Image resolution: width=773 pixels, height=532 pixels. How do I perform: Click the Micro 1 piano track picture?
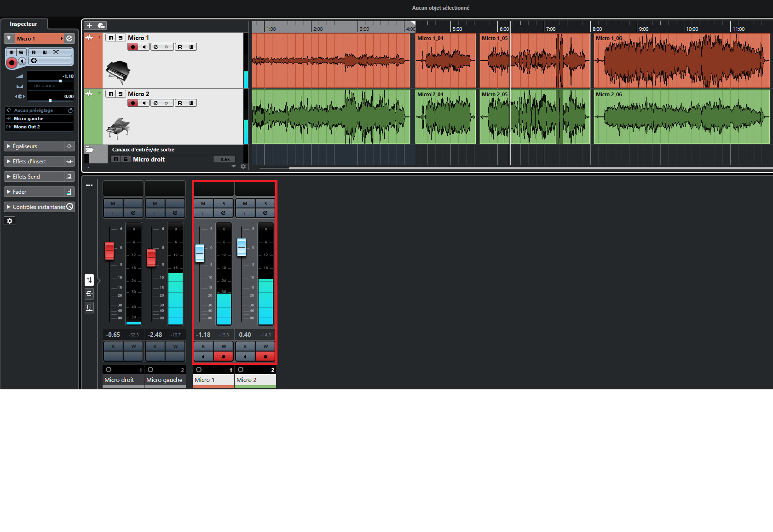pyautogui.click(x=118, y=72)
